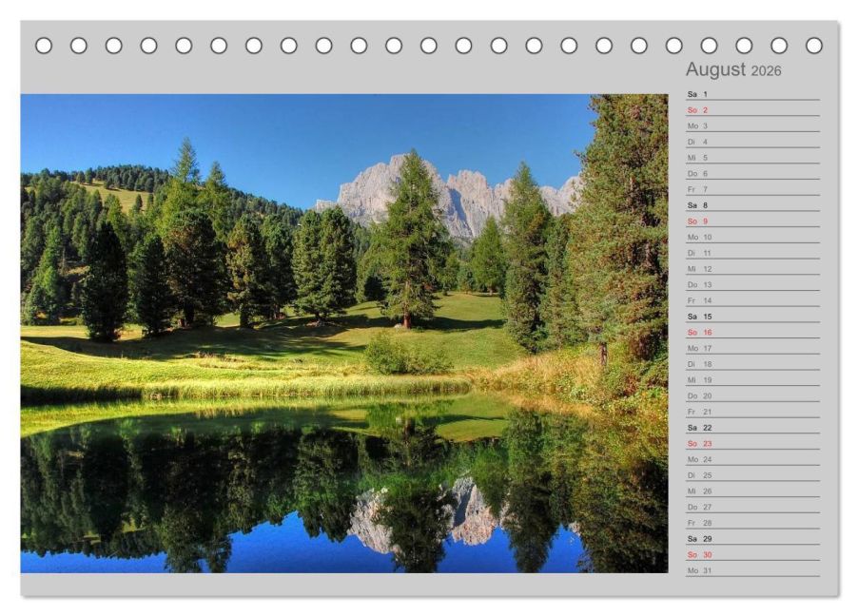Select the 'Di 11' calendar row
This screenshot has width=858, height=616.
pos(753,253)
